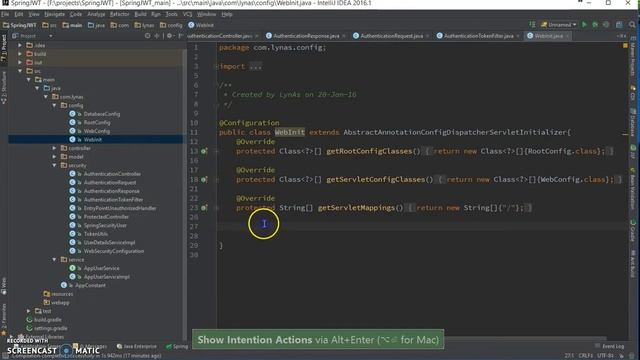Open the File menu

[5, 14]
